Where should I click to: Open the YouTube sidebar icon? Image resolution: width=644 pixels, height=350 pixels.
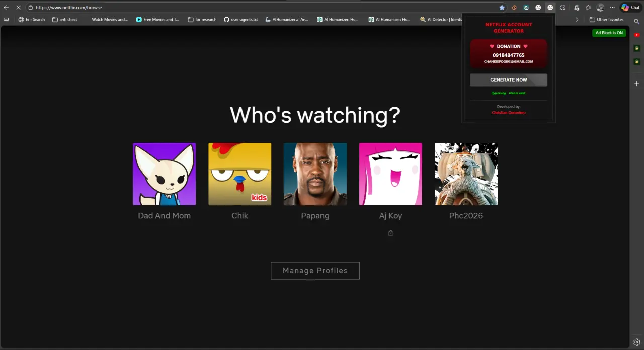(636, 35)
